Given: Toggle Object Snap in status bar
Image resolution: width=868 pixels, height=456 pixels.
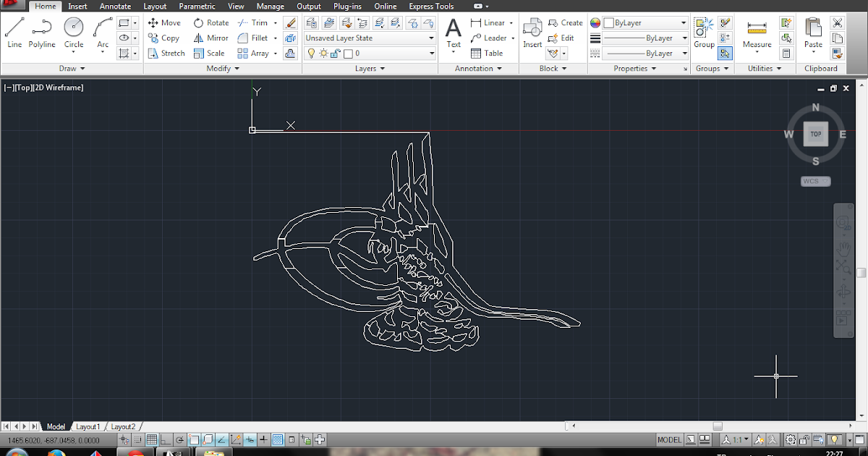Looking at the screenshot, I should tap(194, 439).
